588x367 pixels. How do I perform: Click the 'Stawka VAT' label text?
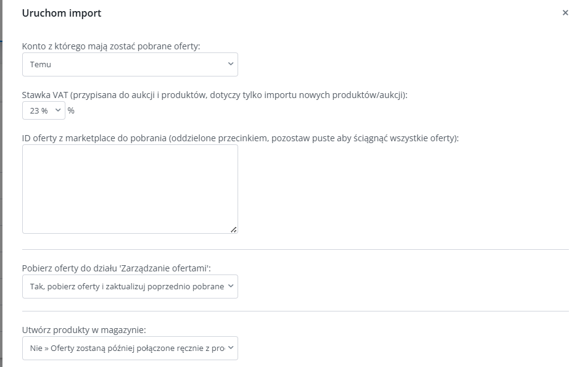215,95
